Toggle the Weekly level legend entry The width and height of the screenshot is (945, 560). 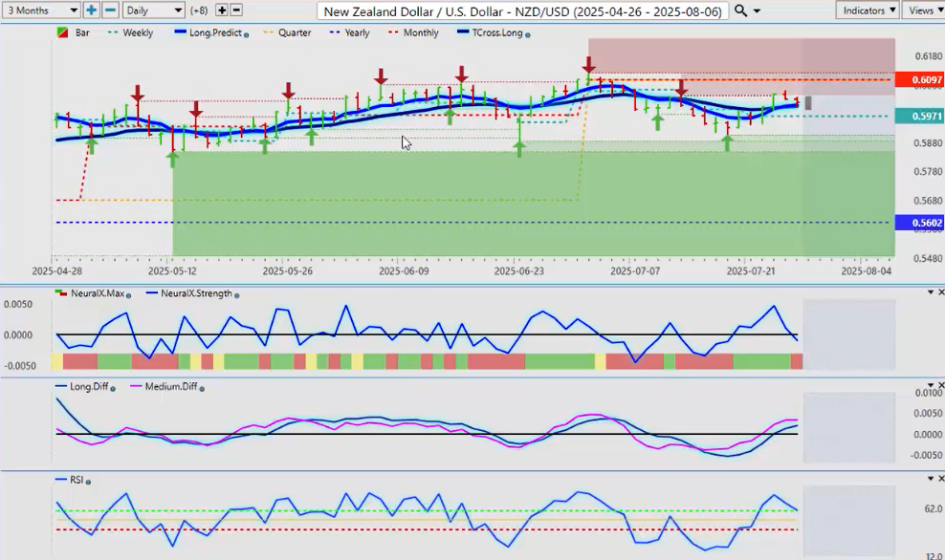[133, 32]
